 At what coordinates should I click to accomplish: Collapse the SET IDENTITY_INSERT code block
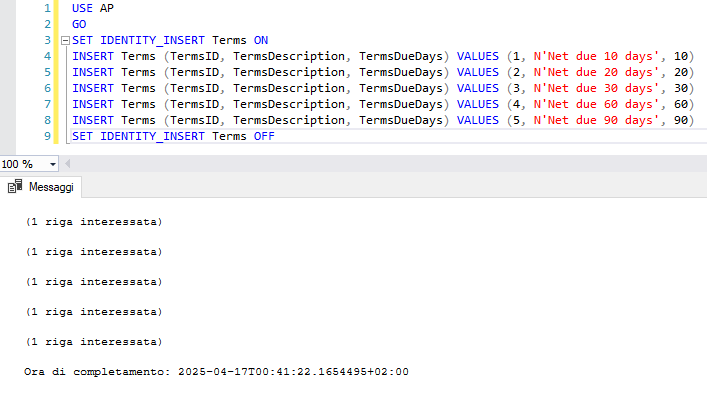tap(65, 41)
